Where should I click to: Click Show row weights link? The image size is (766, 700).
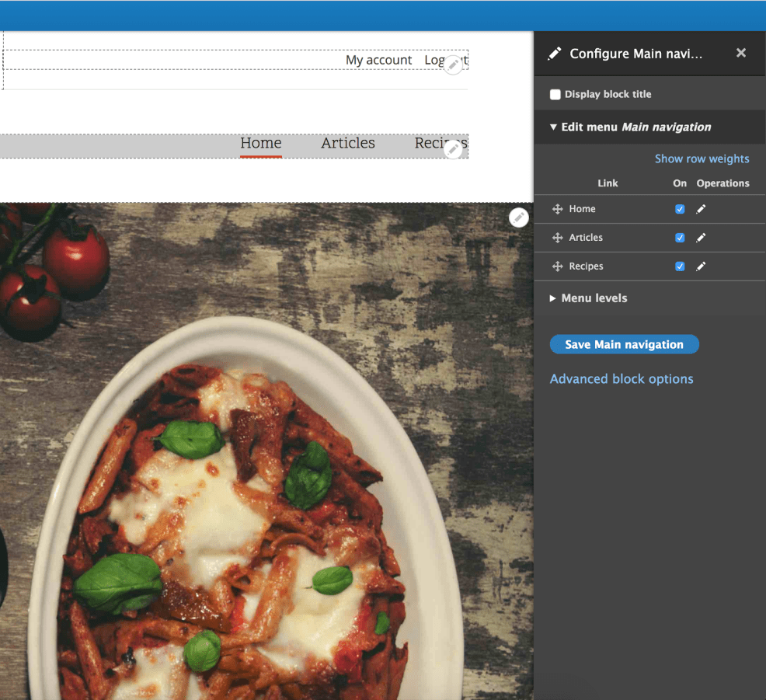coord(702,158)
